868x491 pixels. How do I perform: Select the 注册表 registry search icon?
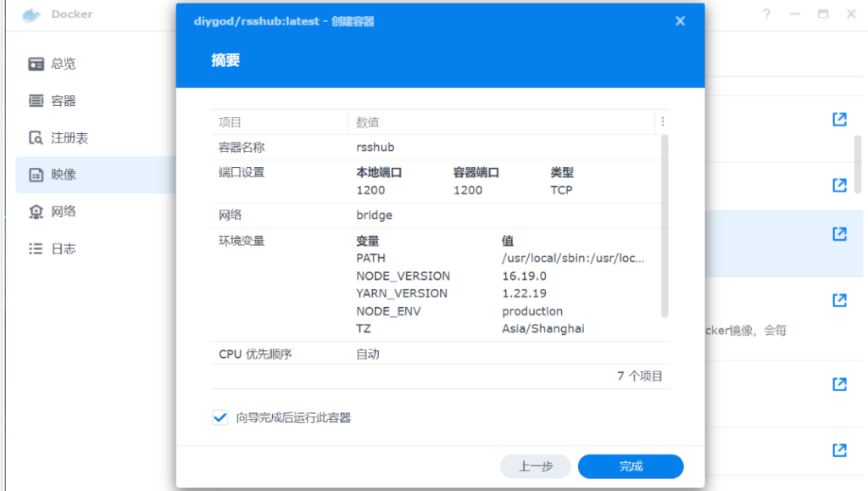click(x=36, y=138)
